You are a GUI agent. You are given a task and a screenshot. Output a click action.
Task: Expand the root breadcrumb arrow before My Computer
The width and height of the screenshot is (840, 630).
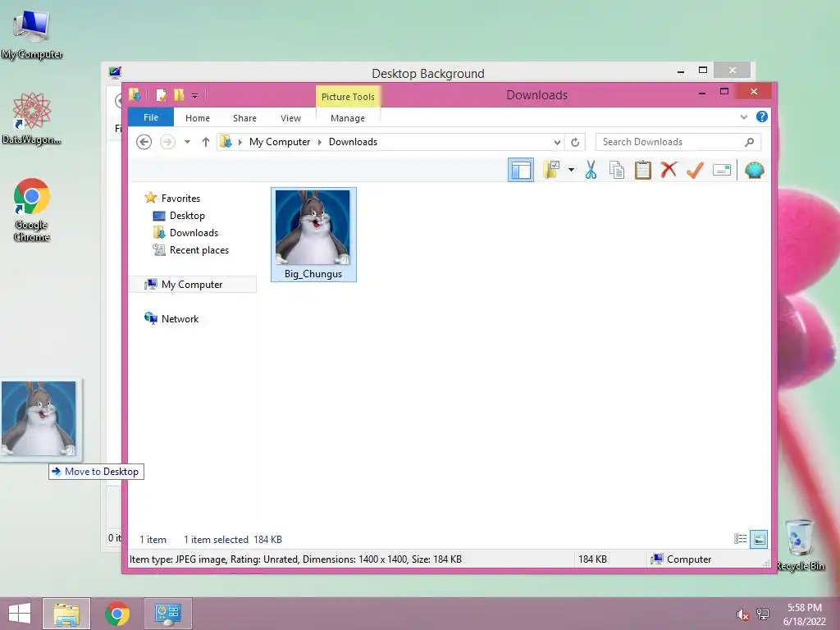[240, 142]
